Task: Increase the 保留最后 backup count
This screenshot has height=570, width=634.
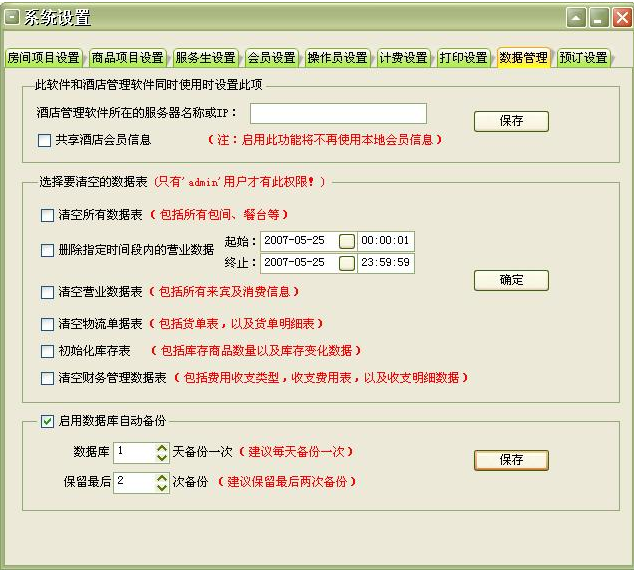Action: click(x=162, y=478)
